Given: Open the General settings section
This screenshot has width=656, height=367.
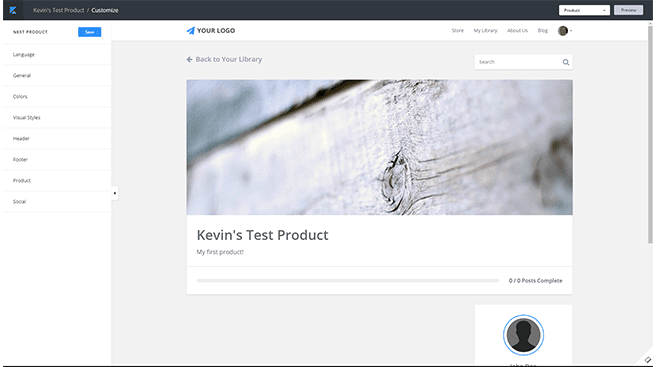Looking at the screenshot, I should tap(57, 76).
